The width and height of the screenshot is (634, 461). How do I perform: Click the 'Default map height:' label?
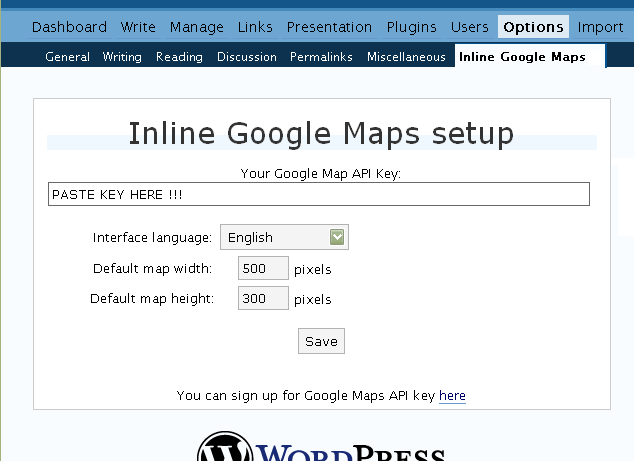(x=152, y=299)
